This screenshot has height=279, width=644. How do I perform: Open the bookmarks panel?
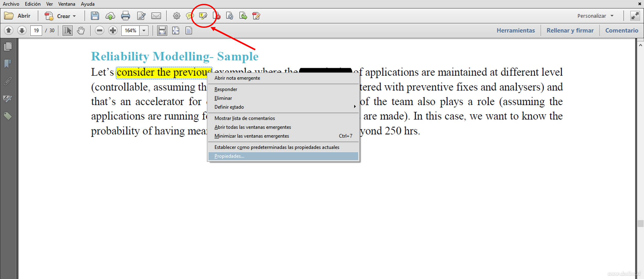(8, 63)
